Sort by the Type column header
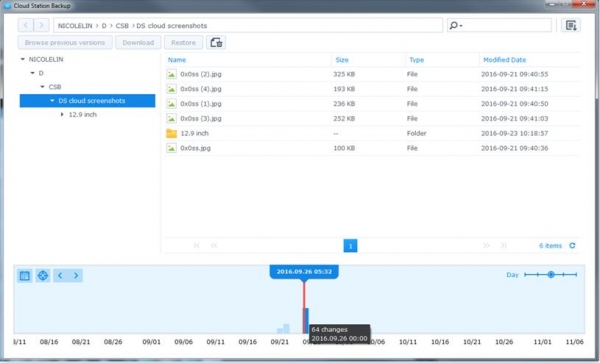Viewport: 600px width, 363px height. pos(417,60)
